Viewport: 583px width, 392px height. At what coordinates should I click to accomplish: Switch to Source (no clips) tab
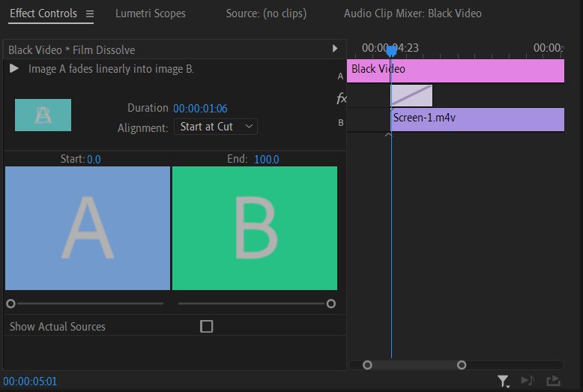click(266, 13)
